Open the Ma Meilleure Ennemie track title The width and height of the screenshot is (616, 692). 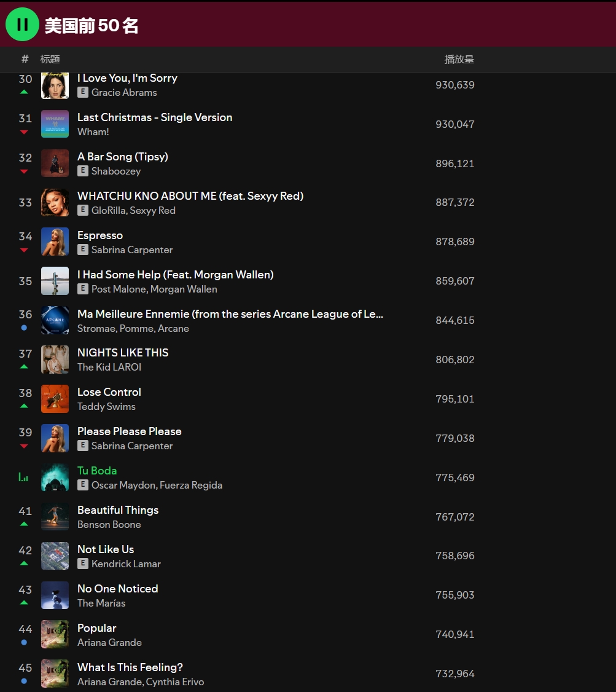pyautogui.click(x=230, y=314)
